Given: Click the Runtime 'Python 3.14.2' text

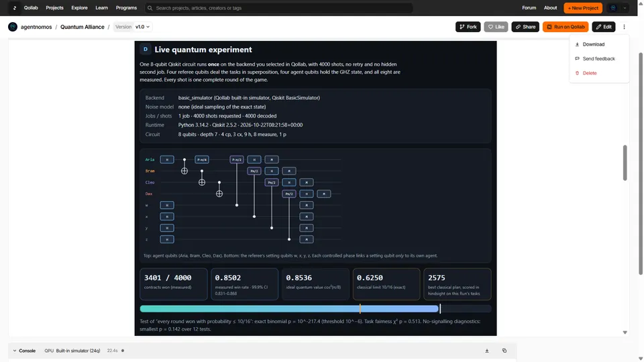Looking at the screenshot, I should pos(240,125).
